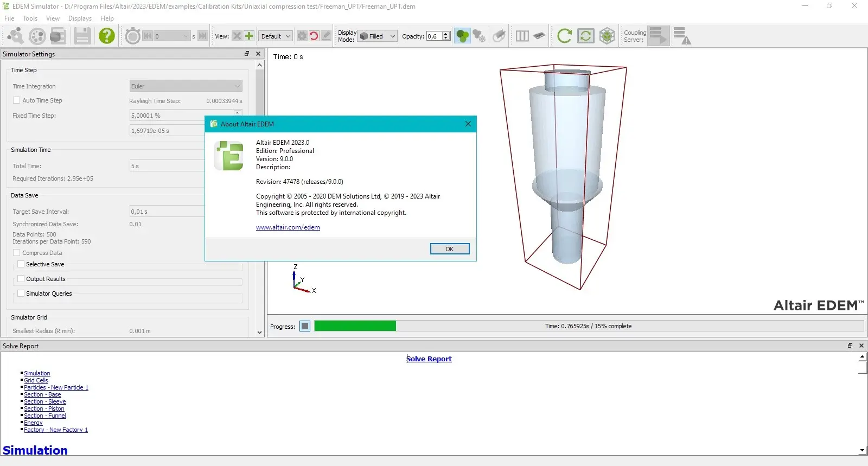
Task: Open the Energy report link
Action: (33, 423)
